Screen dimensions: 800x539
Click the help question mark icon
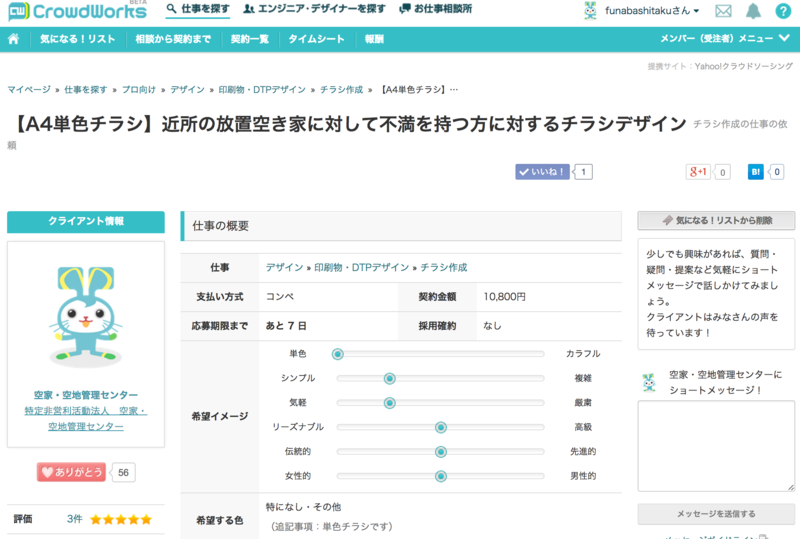click(783, 11)
